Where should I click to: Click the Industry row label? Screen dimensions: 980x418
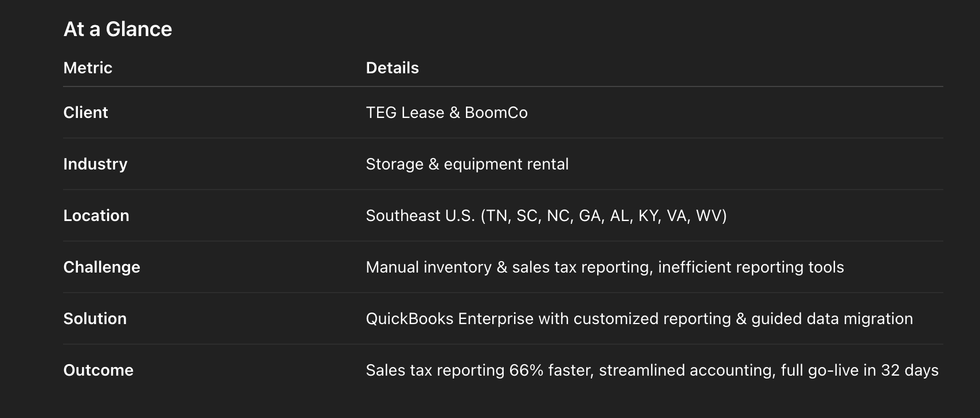(x=95, y=164)
